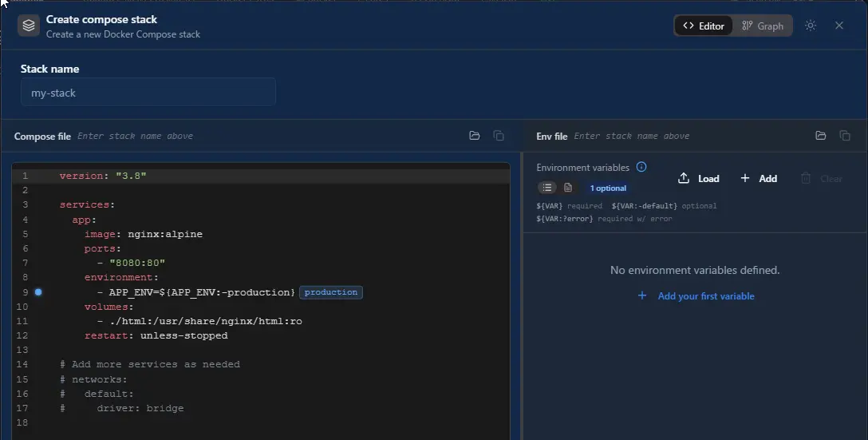Click the services: line in editor

click(x=87, y=204)
